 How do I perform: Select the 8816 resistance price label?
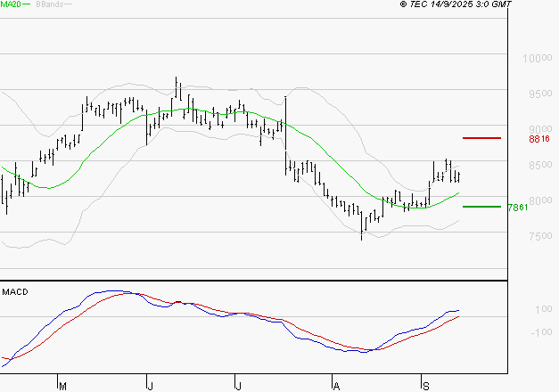coord(538,139)
